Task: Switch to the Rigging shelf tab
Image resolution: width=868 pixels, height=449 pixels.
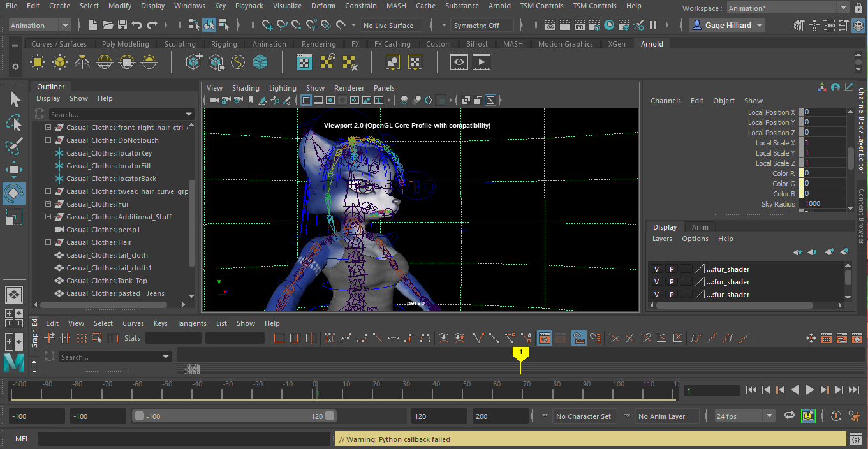Action: pyautogui.click(x=224, y=44)
